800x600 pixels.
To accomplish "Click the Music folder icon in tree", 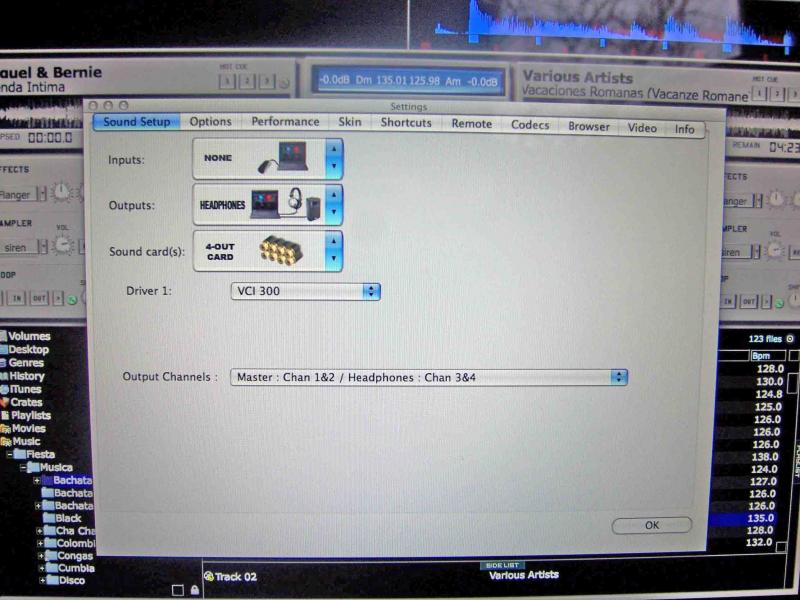I will click(6, 441).
